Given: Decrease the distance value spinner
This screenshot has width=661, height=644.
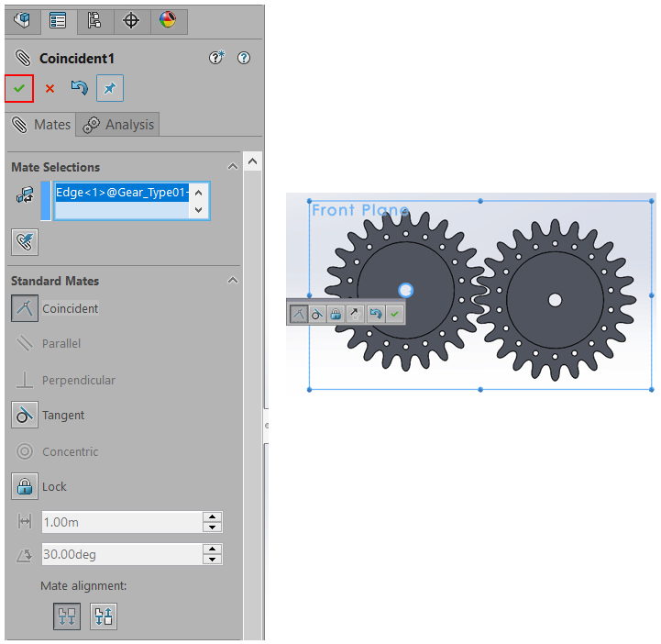Looking at the screenshot, I should point(213,527).
